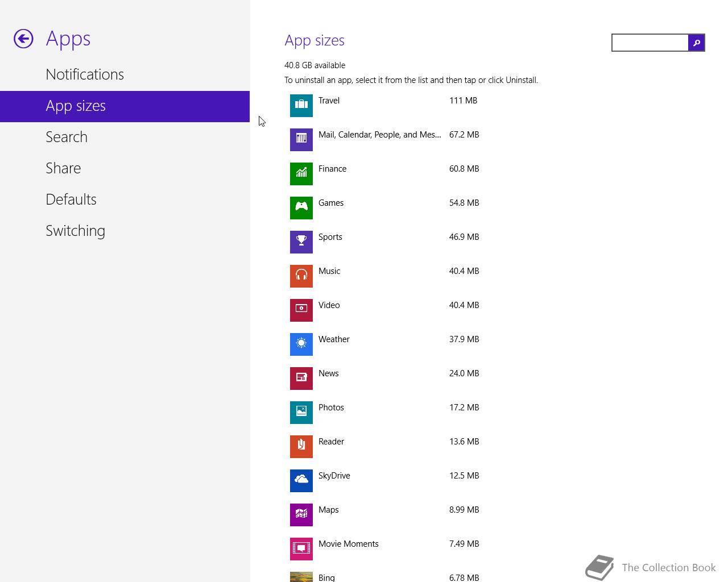Click the 46.9 MB size value
The image size is (728, 582).
point(464,237)
